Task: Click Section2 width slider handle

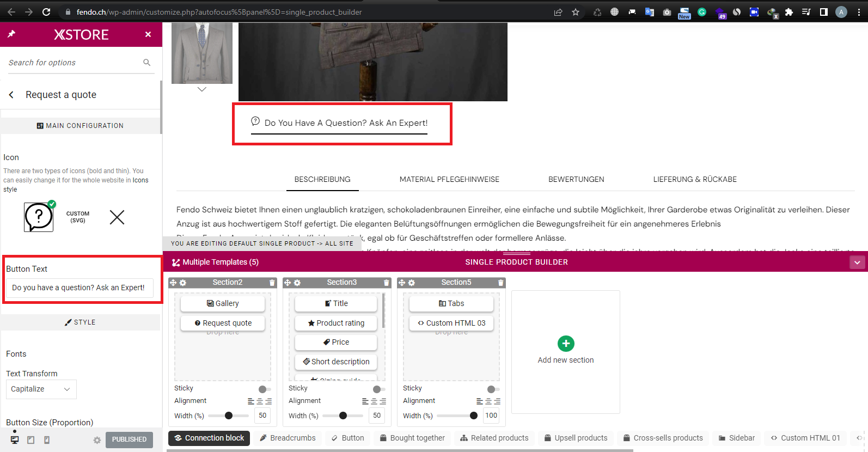Action: pyautogui.click(x=229, y=416)
